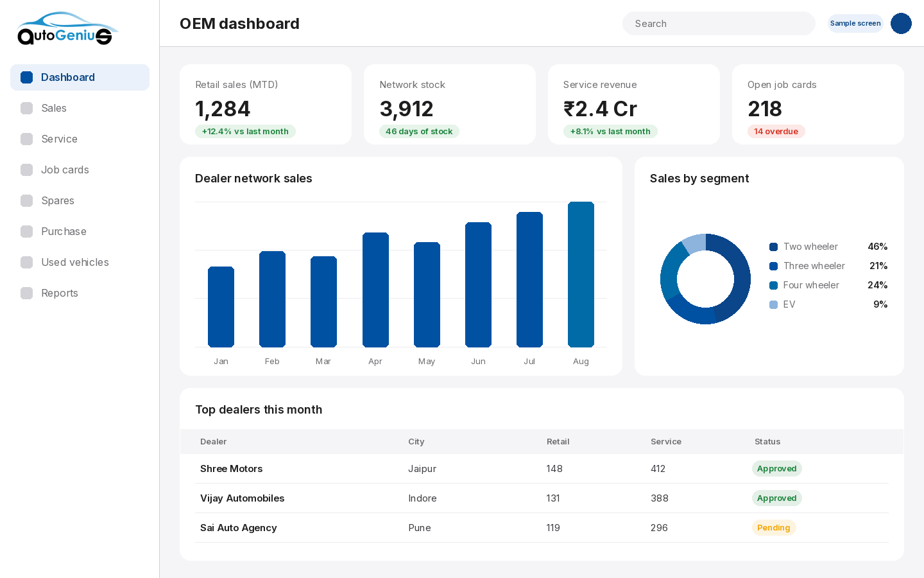The height and width of the screenshot is (578, 924).
Task: Click the Three wheeler legend swatch
Action: pos(774,267)
